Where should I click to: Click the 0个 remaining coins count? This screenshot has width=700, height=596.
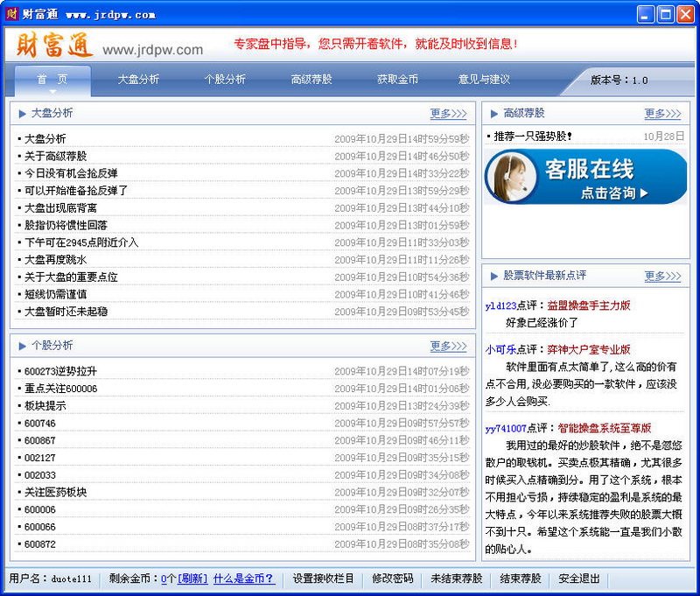pyautogui.click(x=168, y=578)
